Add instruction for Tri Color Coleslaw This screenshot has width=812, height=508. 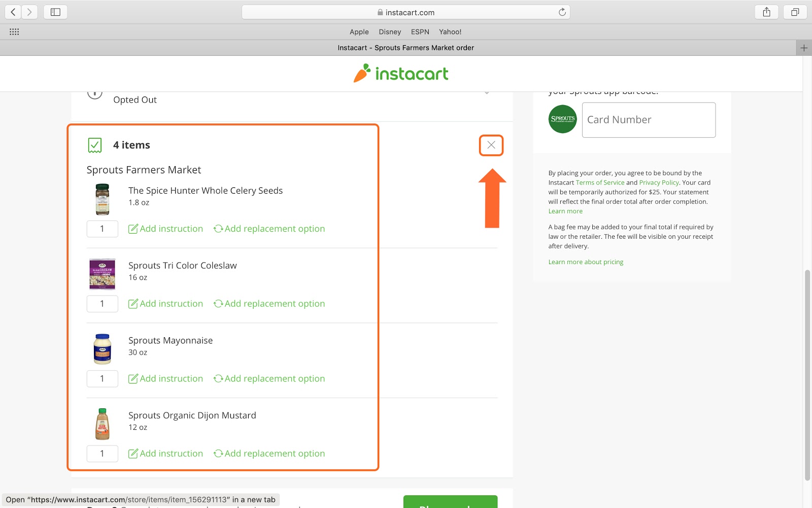[x=165, y=304]
